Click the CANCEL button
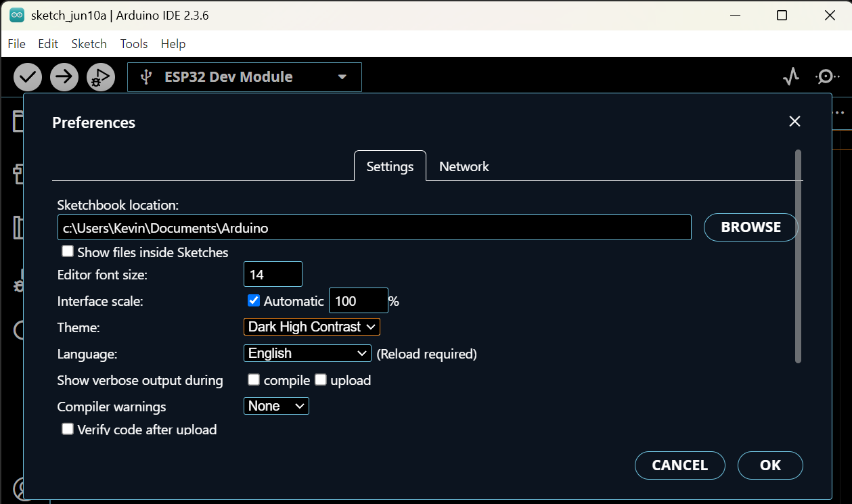 click(680, 465)
